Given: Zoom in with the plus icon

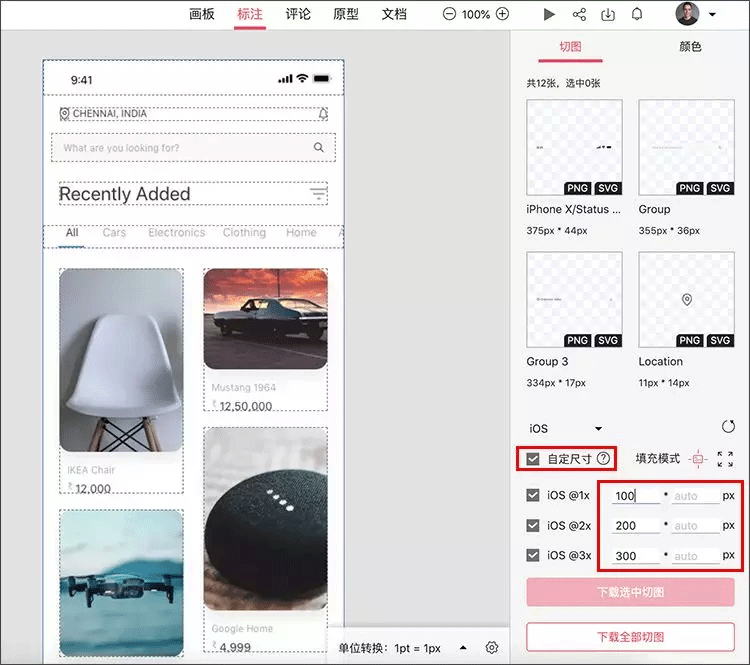Looking at the screenshot, I should (x=502, y=14).
